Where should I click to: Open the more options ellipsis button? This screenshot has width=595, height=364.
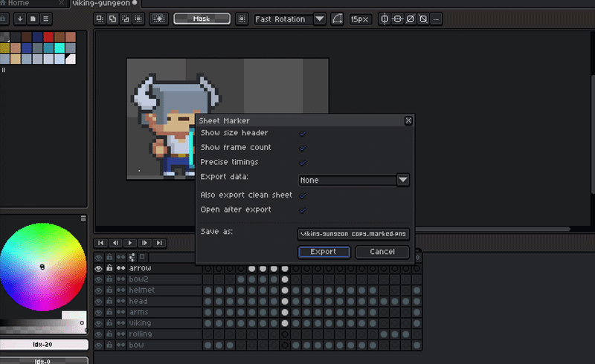[436, 19]
